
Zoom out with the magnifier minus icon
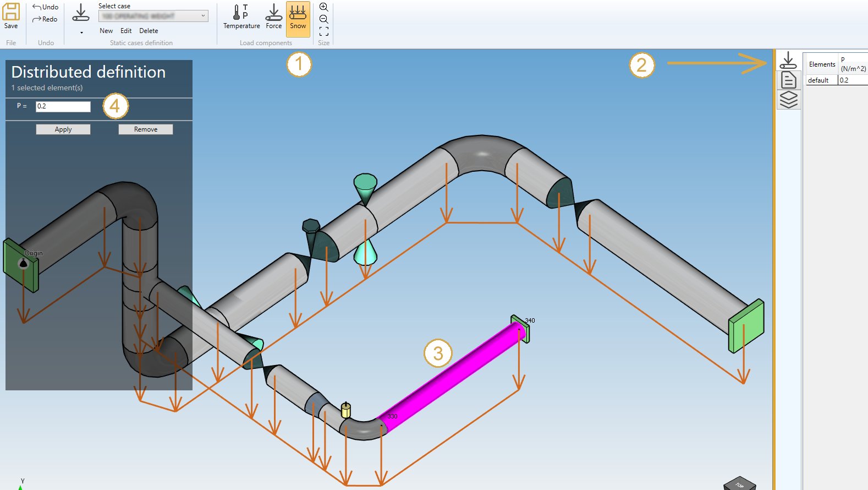coord(324,19)
